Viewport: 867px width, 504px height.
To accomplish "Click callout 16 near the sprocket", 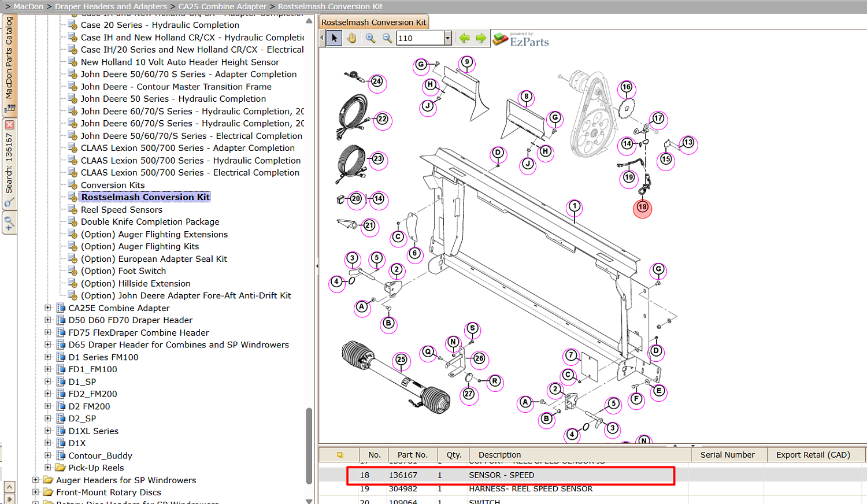I will click(x=627, y=88).
